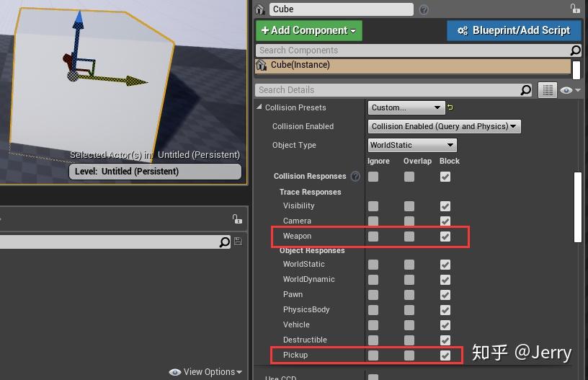Open the Collision Enabled dropdown
Viewport: 588px width, 380px height.
click(445, 126)
